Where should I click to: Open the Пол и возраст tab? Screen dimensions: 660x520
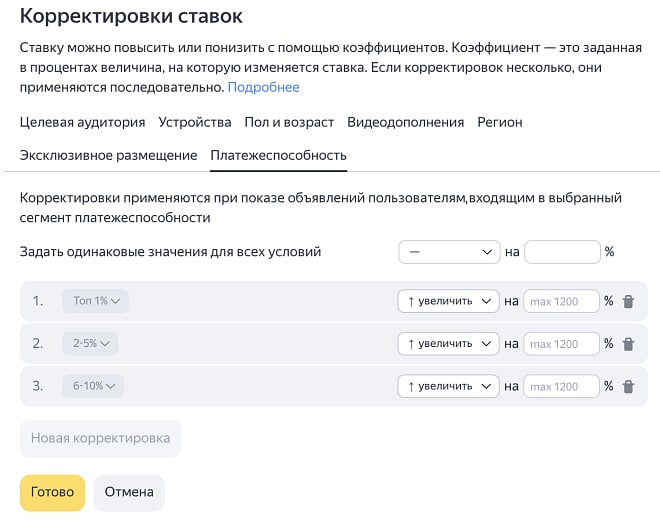coord(289,122)
